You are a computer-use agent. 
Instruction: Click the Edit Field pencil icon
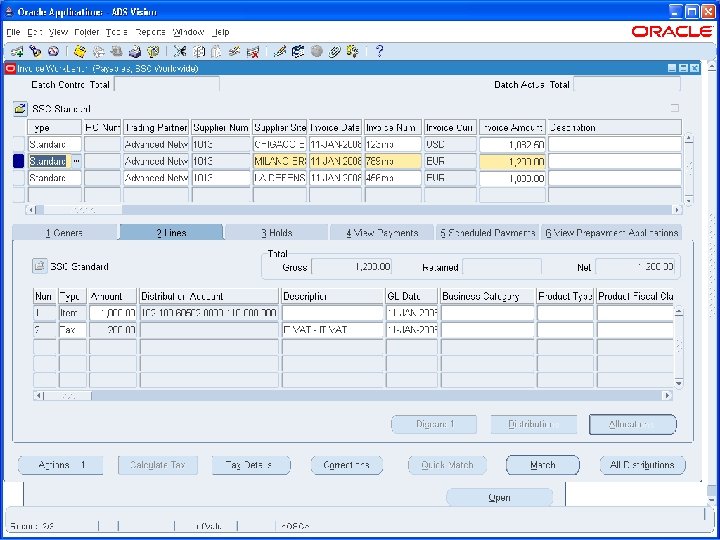280,51
